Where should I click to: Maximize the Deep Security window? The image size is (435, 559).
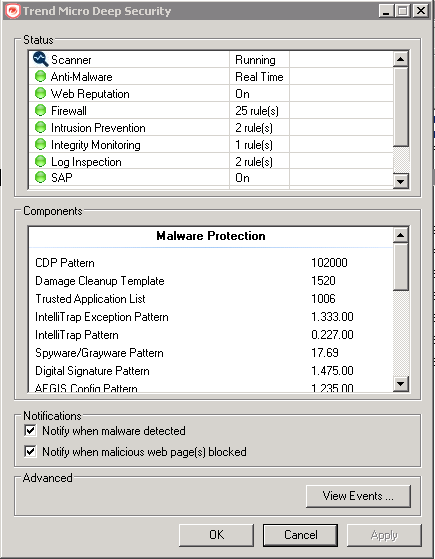(x=403, y=11)
